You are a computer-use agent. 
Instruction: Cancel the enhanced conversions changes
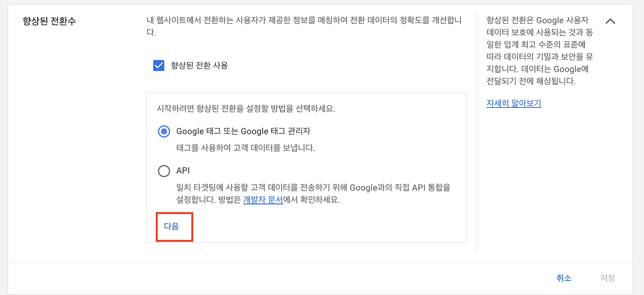pyautogui.click(x=564, y=277)
